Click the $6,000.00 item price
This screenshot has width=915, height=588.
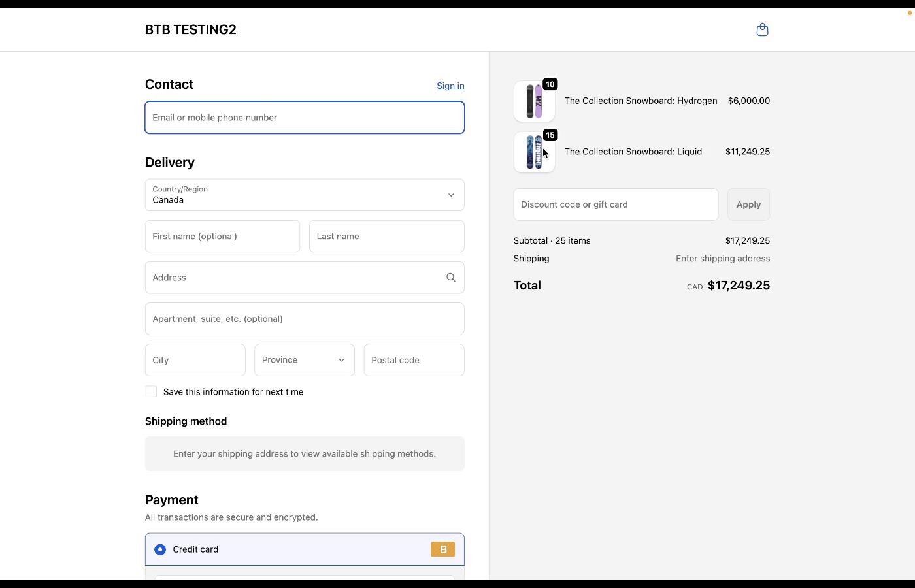[749, 101]
